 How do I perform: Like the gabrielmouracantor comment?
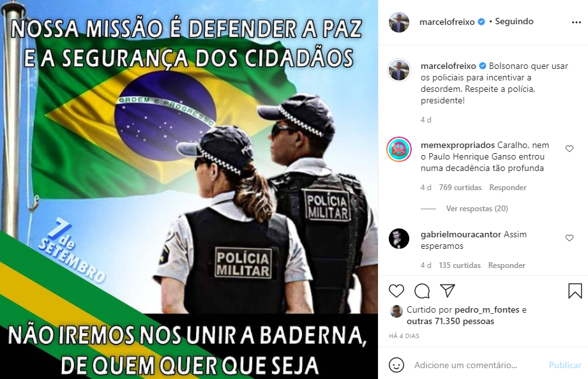(x=569, y=238)
